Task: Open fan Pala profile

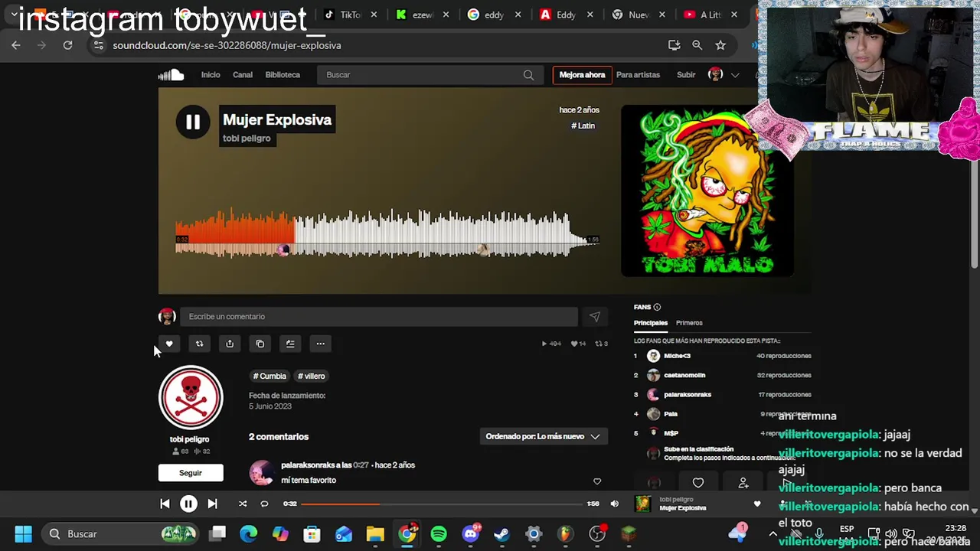Action: coord(671,414)
